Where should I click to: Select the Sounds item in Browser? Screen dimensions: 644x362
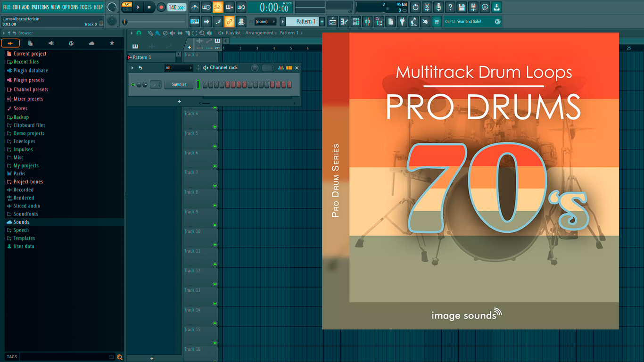(x=21, y=222)
